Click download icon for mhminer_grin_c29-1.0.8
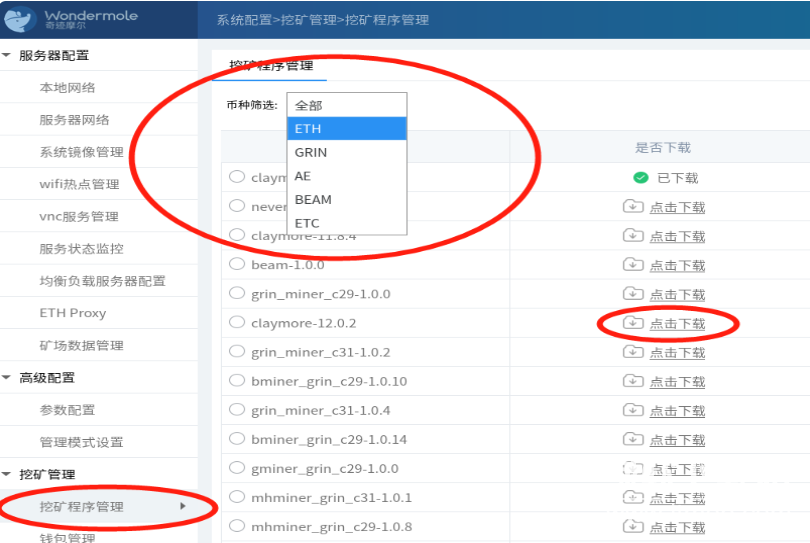 632,526
